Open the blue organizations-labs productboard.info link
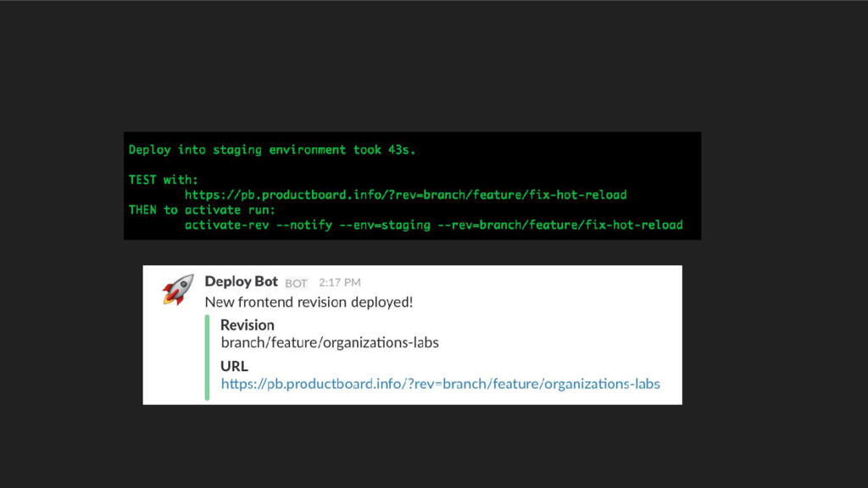The height and width of the screenshot is (488, 868). pos(440,384)
